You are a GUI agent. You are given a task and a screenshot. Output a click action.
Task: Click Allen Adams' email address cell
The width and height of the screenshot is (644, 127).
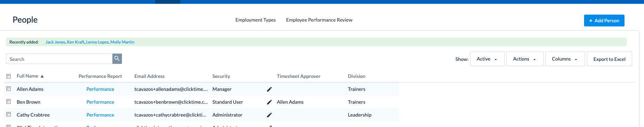coord(171,89)
